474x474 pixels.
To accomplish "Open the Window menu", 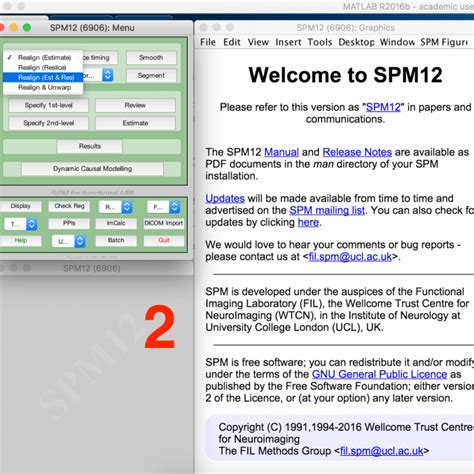I will (397, 42).
